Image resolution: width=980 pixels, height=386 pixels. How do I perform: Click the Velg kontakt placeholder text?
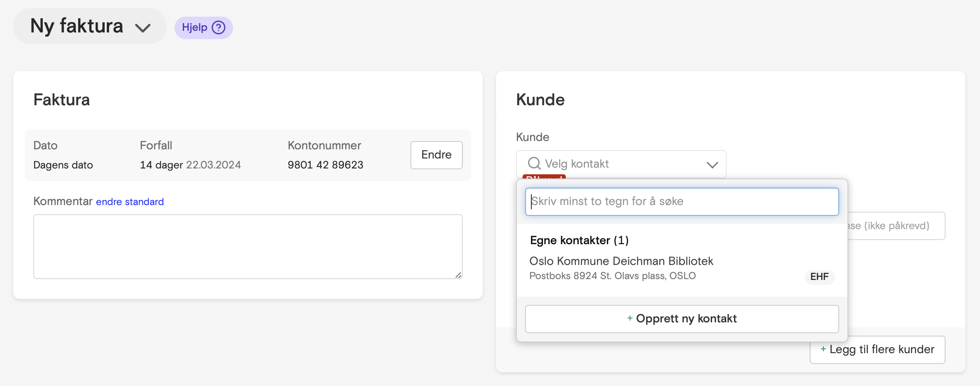coord(577,164)
